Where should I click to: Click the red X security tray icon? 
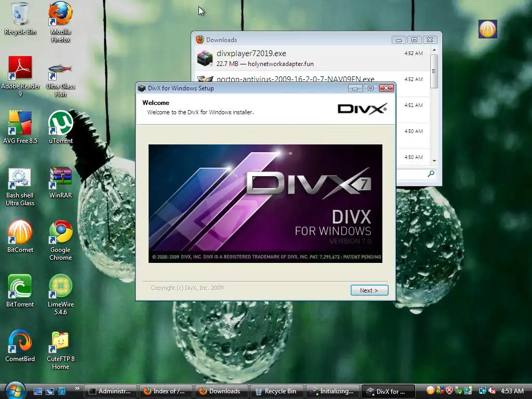pyautogui.click(x=449, y=391)
